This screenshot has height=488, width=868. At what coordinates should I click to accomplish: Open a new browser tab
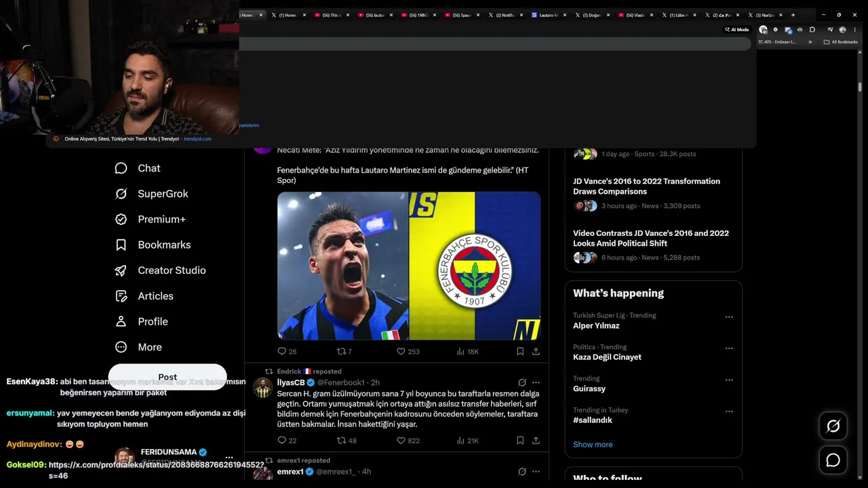click(x=793, y=15)
